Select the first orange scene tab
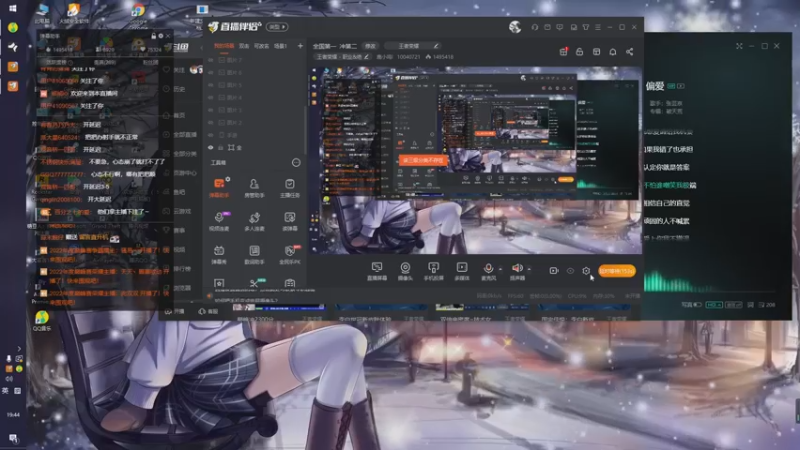Viewport: 800px width, 450px height. (x=224, y=46)
